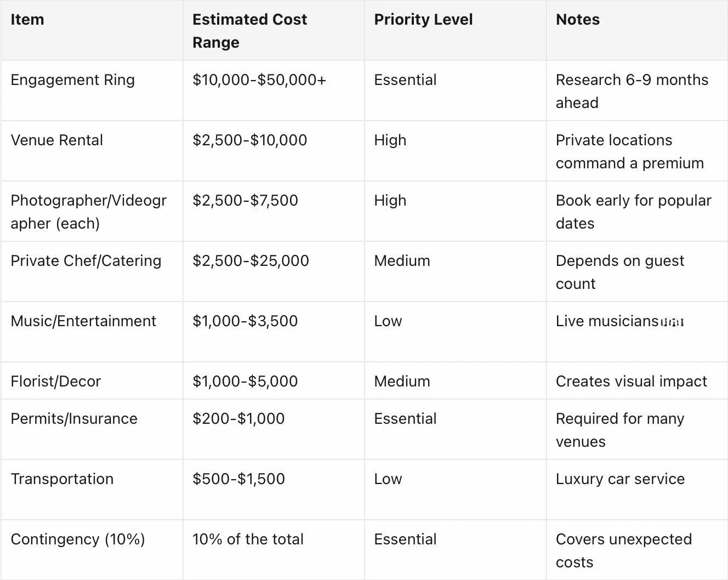Click the Contingency (10%) cell
This screenshot has width=728, height=580.
click(78, 539)
